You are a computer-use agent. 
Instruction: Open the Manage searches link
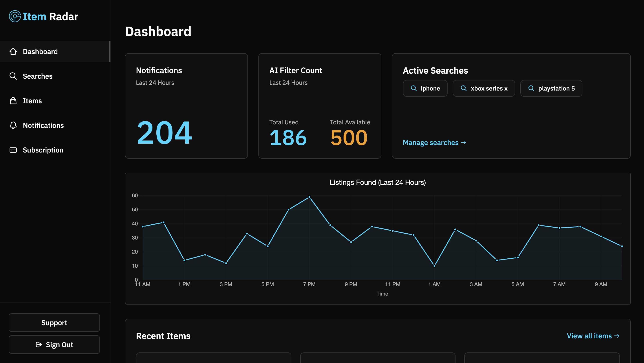point(434,142)
